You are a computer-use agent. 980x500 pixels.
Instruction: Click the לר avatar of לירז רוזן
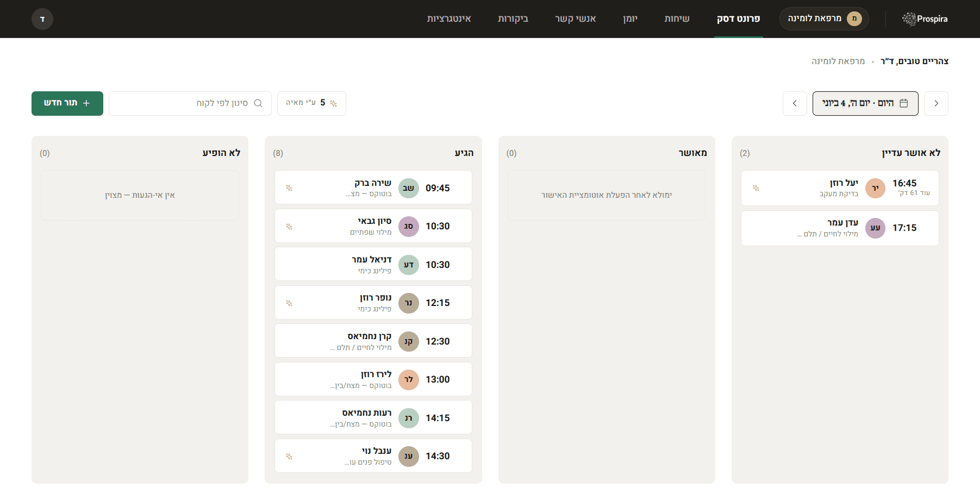(409, 379)
